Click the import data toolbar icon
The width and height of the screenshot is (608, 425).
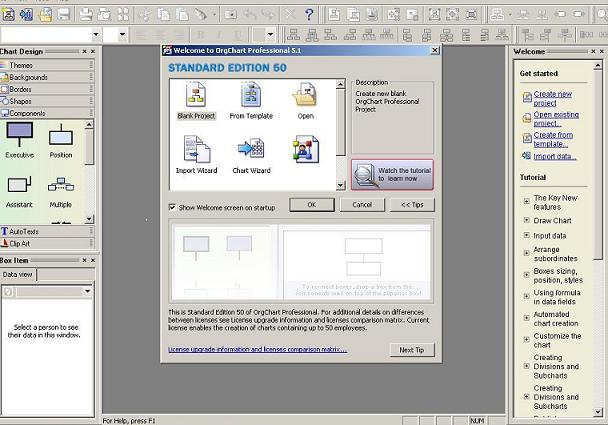[26, 15]
